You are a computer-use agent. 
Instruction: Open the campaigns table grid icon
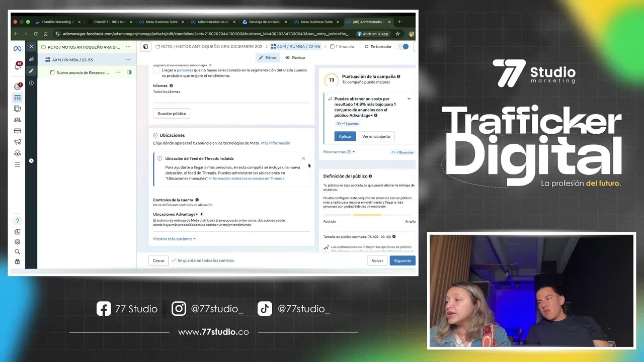(18, 98)
